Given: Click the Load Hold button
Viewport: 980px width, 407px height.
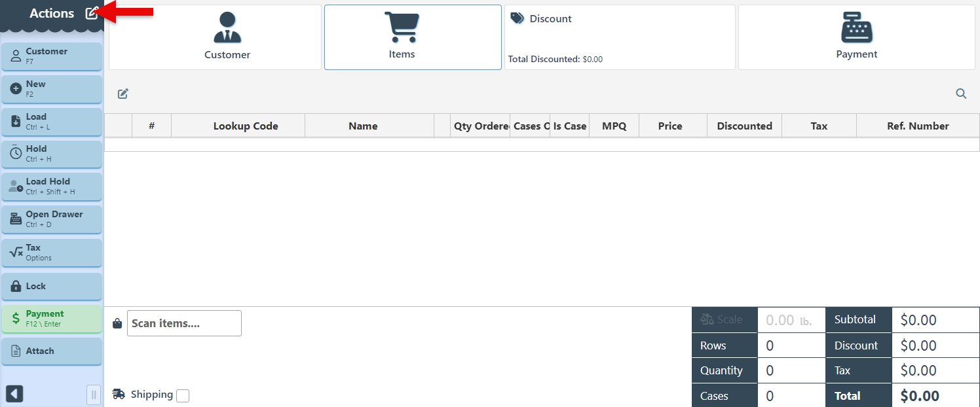Looking at the screenshot, I should [52, 186].
